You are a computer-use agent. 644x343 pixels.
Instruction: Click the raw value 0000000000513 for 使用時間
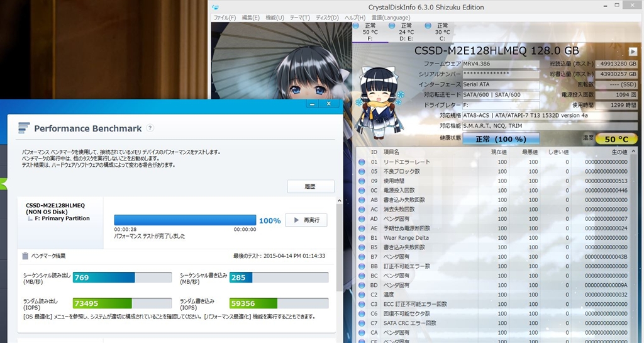tap(606, 181)
